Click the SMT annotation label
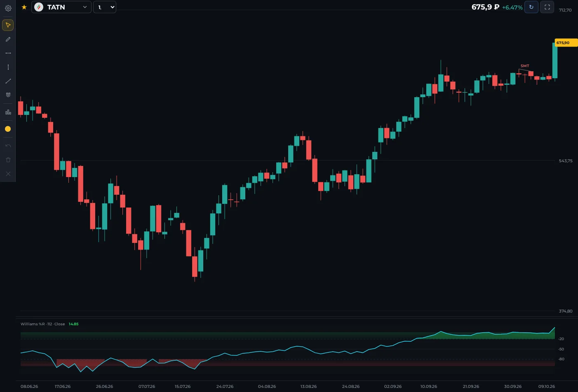 [x=525, y=66]
